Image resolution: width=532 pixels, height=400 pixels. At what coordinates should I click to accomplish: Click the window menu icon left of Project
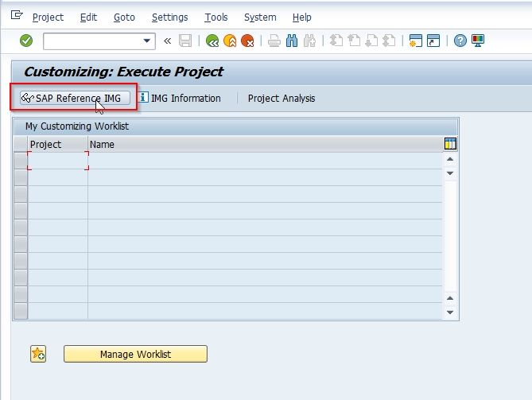[17, 15]
